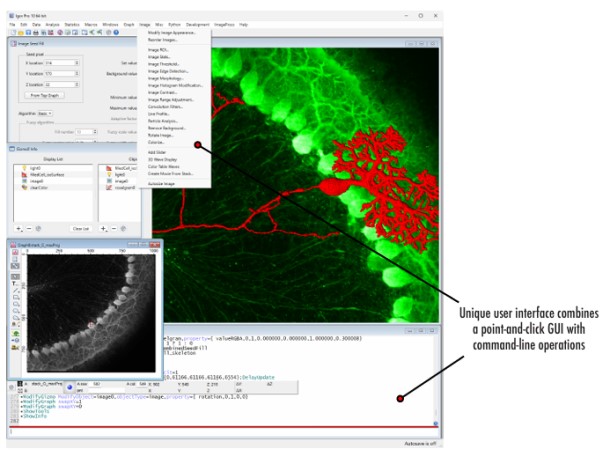Click the round blue cursor icon in info bar
Screen dimensions: 610x464
pyautogui.click(x=69, y=384)
